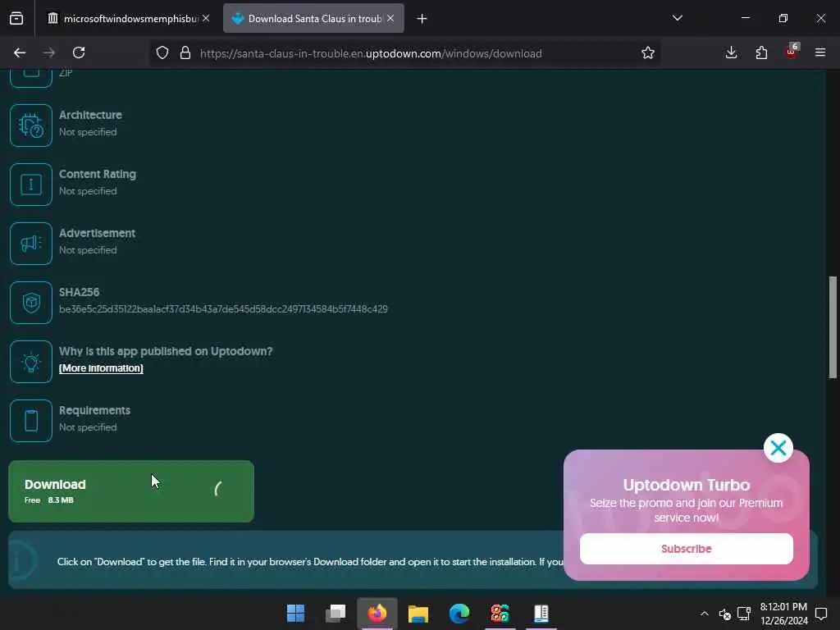Screen dimensions: 840x630
Task: Click the green Download 8.3 MB button
Action: pos(131,491)
